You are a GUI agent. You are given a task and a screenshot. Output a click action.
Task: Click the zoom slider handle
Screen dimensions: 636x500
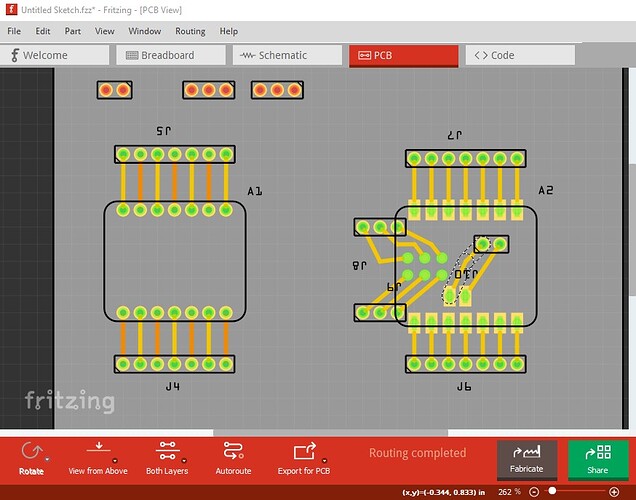coord(552,491)
